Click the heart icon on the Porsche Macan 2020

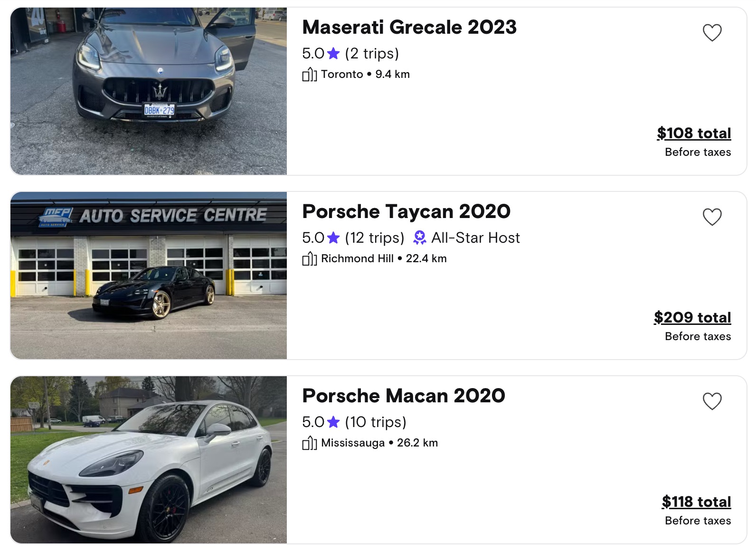712,401
